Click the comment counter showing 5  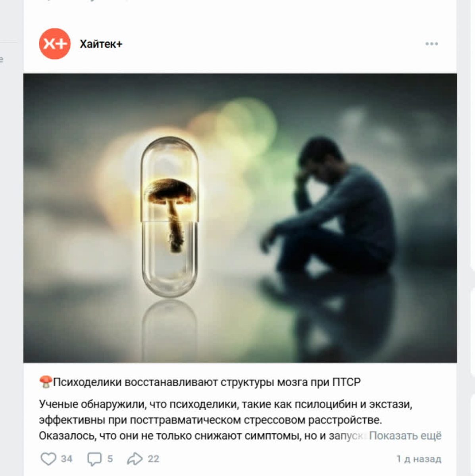click(110, 459)
